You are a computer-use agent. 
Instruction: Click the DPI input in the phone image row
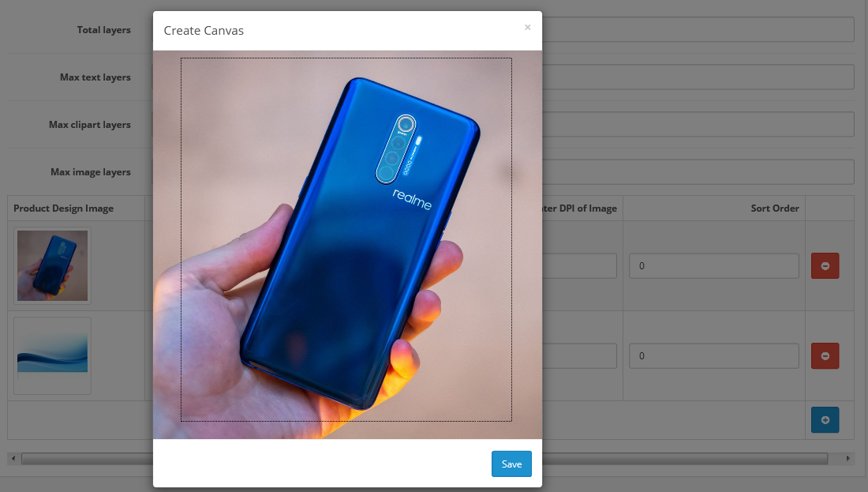[x=579, y=266]
